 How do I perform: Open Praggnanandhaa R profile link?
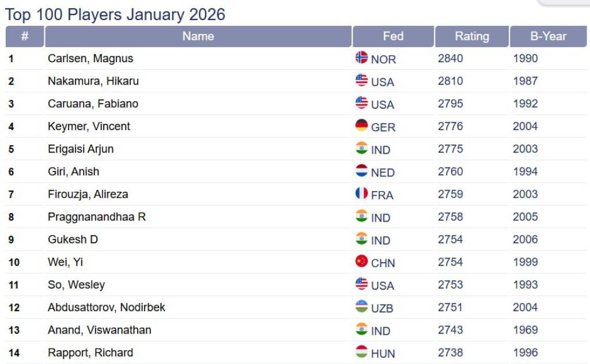[x=97, y=217]
